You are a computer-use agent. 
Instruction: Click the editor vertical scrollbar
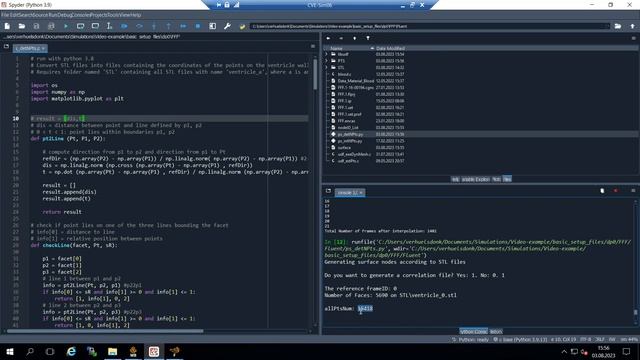(x=315, y=74)
